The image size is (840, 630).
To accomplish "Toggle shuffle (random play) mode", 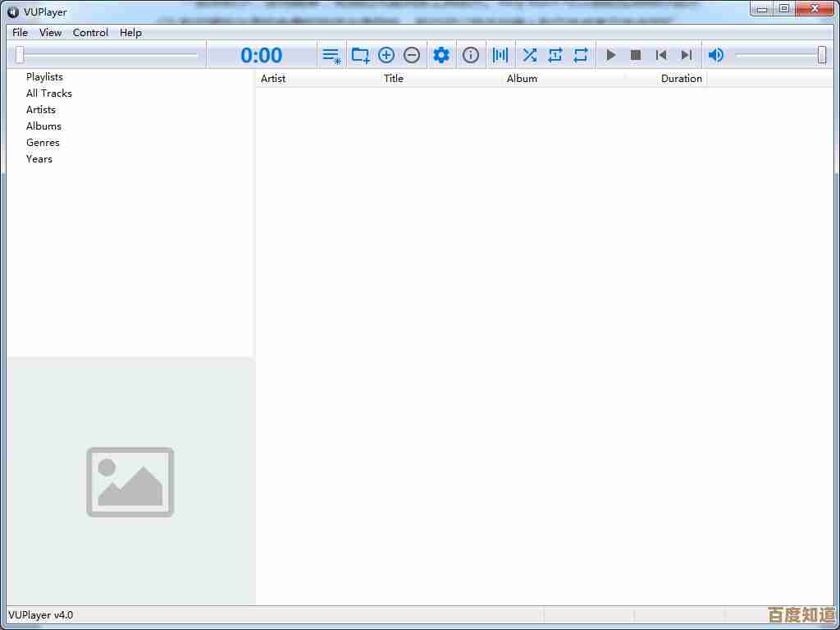I will pyautogui.click(x=530, y=56).
